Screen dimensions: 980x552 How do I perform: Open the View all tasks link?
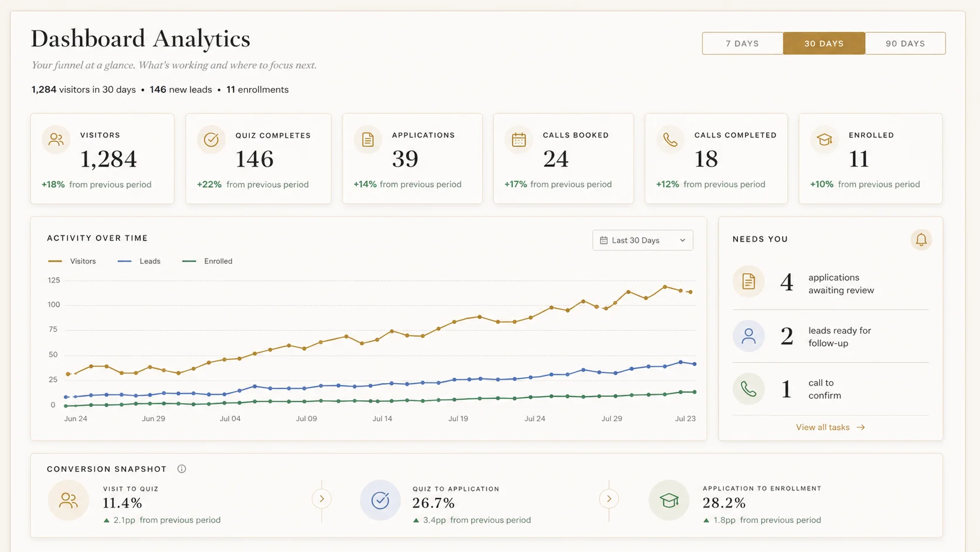click(x=830, y=428)
